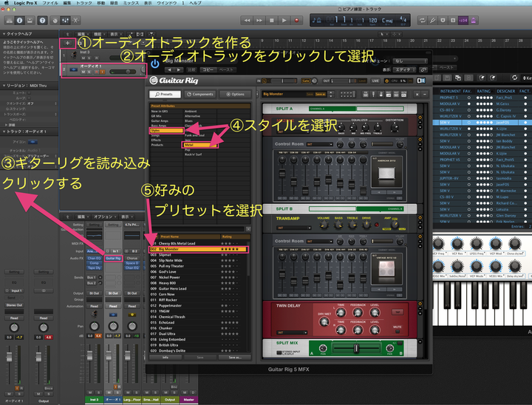The height and width of the screenshot is (405, 532).
Task: Mute the オーディオ 1 track
Action: tap(83, 72)
